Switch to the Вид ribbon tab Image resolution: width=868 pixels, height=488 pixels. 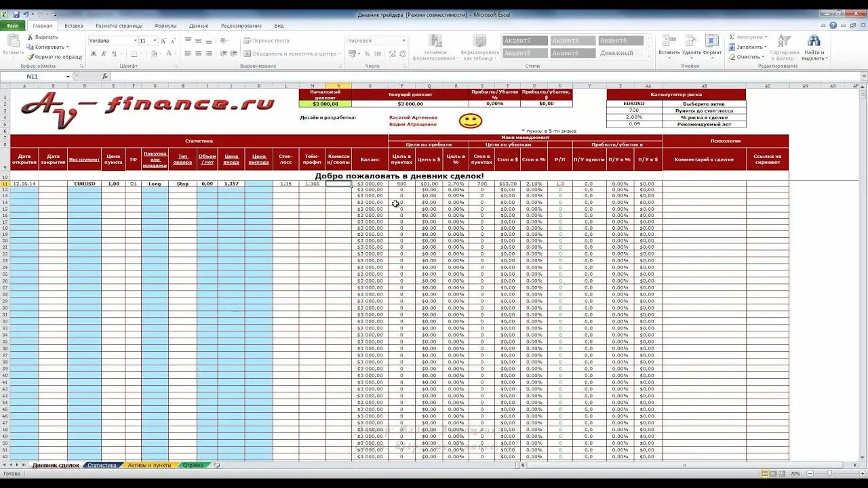279,26
